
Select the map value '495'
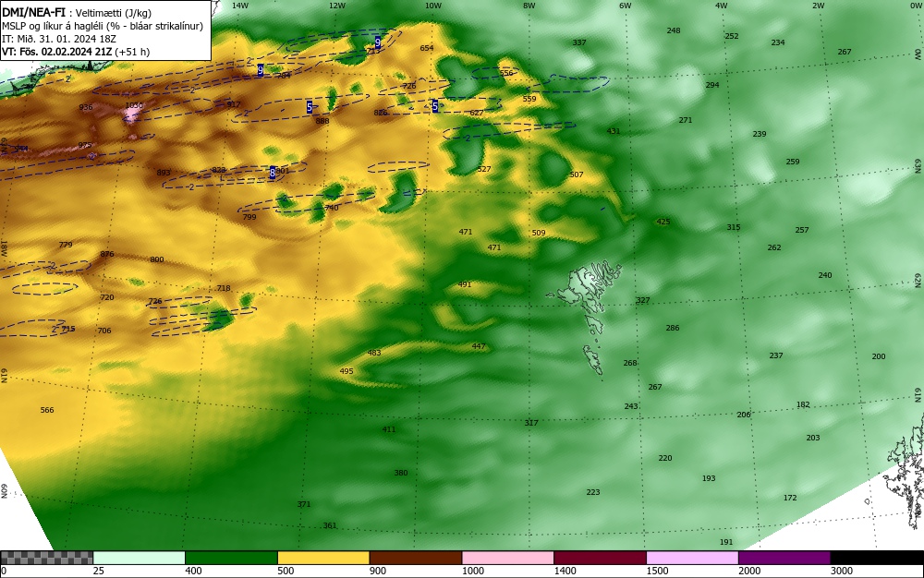(x=346, y=371)
